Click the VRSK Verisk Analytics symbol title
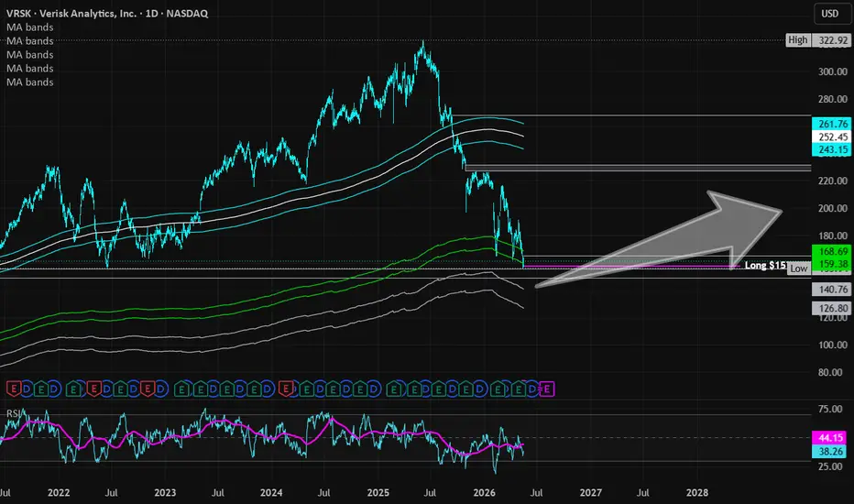The width and height of the screenshot is (854, 504). [107, 14]
